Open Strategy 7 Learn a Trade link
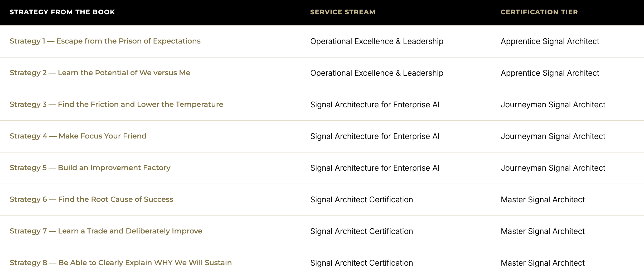 tap(106, 231)
